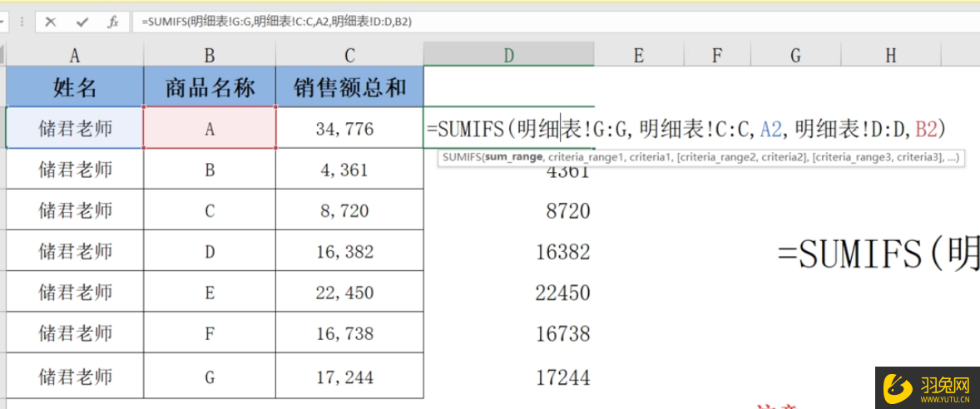980x409 pixels.
Task: Select column B header
Action: pos(210,56)
